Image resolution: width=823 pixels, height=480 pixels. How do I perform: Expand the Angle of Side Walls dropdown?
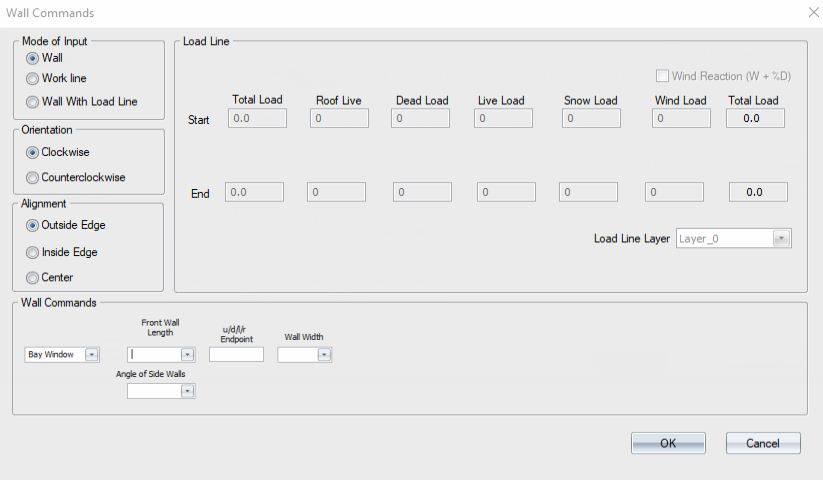[x=187, y=391]
